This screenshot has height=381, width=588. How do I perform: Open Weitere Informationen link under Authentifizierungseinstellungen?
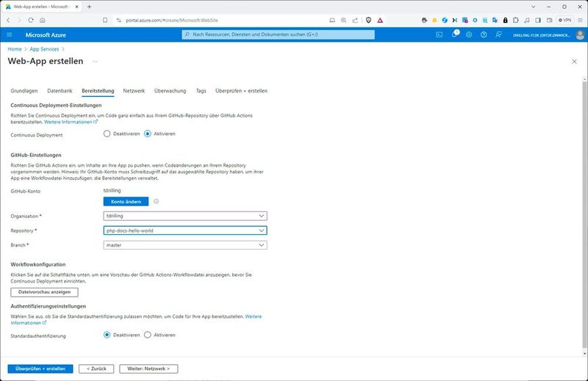[x=136, y=319]
